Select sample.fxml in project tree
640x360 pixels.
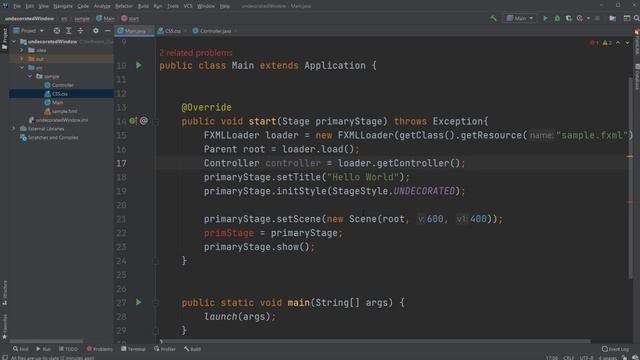(61, 111)
